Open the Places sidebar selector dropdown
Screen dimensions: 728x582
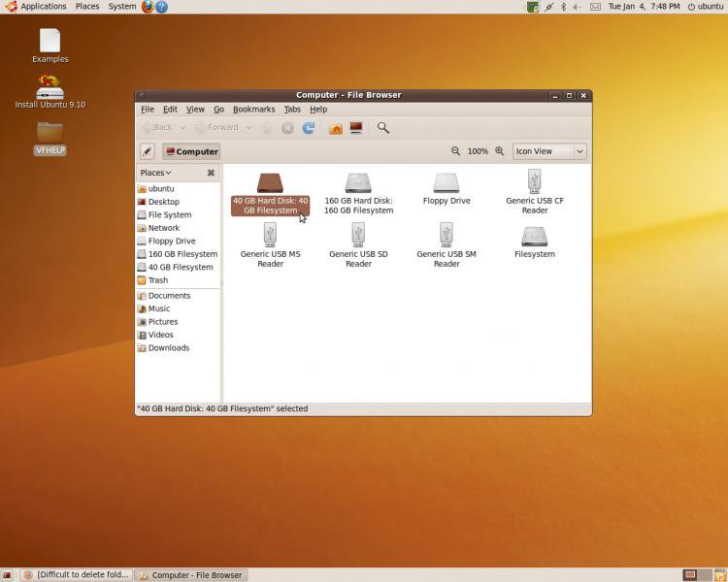155,173
